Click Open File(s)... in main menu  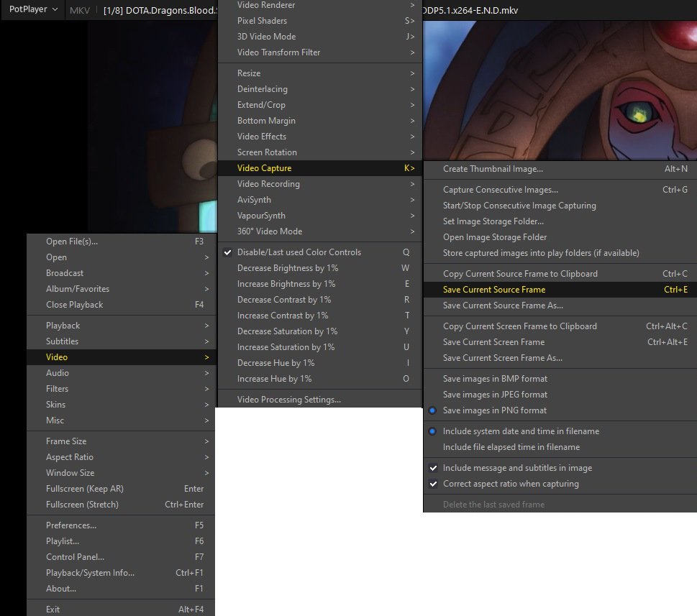pos(121,242)
